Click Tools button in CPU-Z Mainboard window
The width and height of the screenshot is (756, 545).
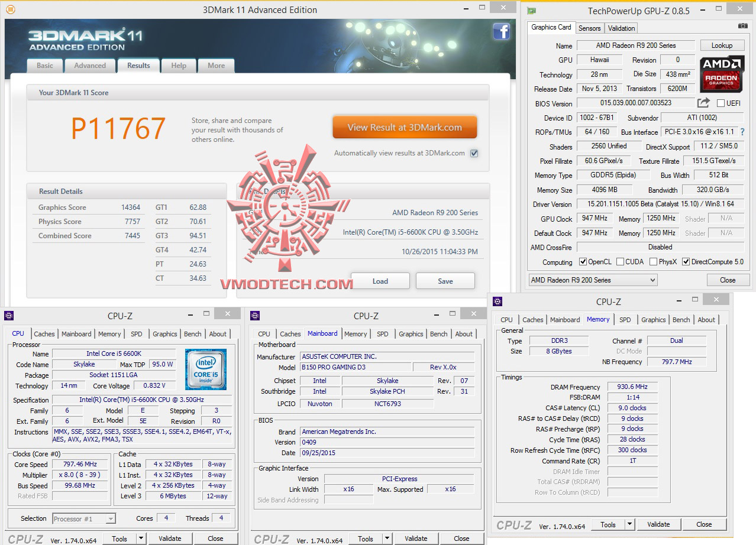[366, 538]
